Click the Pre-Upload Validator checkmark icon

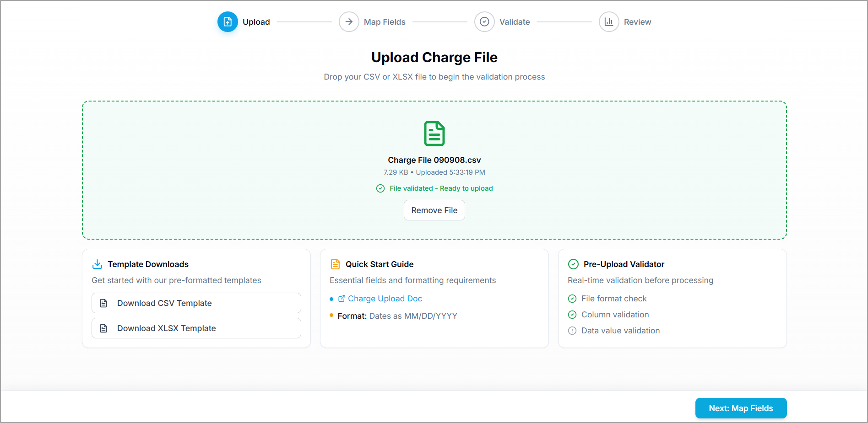click(x=573, y=264)
